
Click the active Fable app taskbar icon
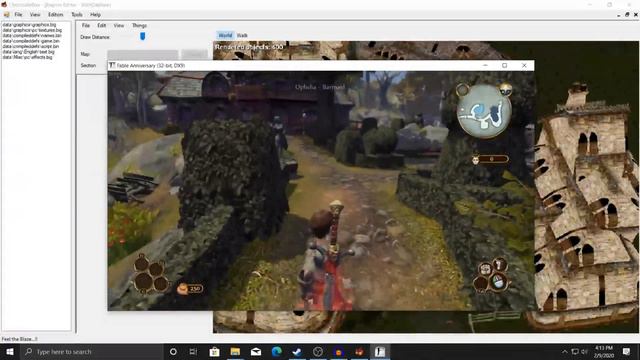[x=380, y=351]
